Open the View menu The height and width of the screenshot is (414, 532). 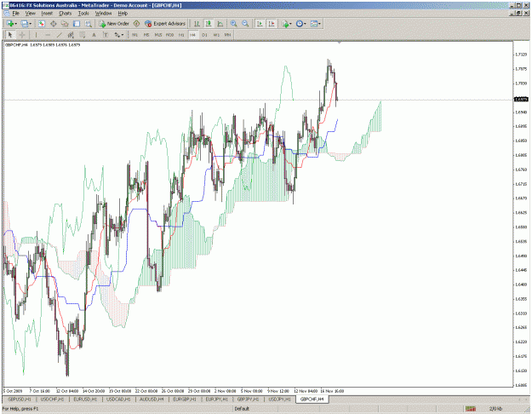click(x=30, y=14)
